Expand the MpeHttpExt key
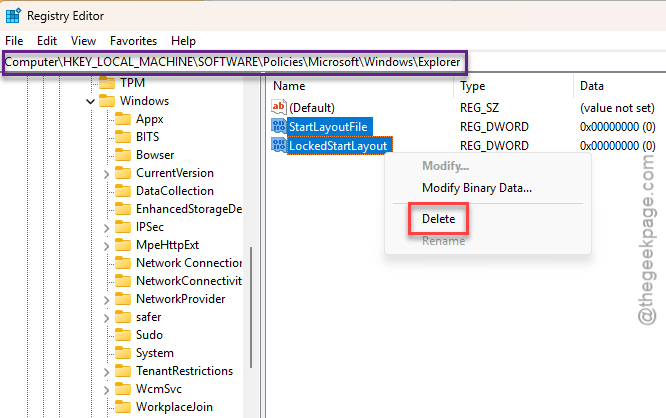Image resolution: width=666 pixels, height=418 pixels. [106, 246]
